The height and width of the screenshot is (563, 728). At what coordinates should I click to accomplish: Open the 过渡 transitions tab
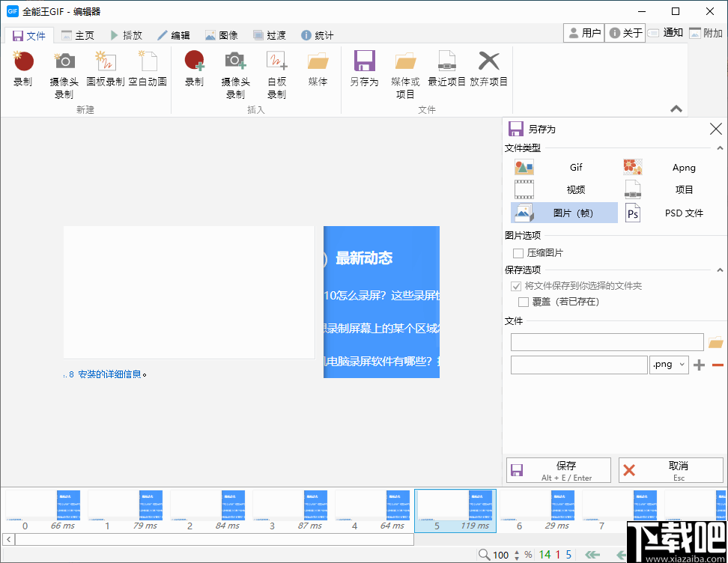(x=269, y=34)
